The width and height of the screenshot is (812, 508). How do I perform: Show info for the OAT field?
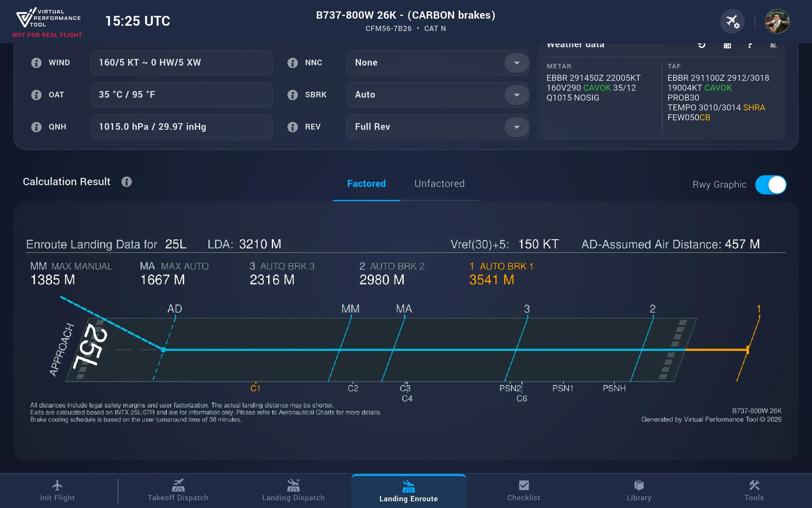[x=36, y=95]
